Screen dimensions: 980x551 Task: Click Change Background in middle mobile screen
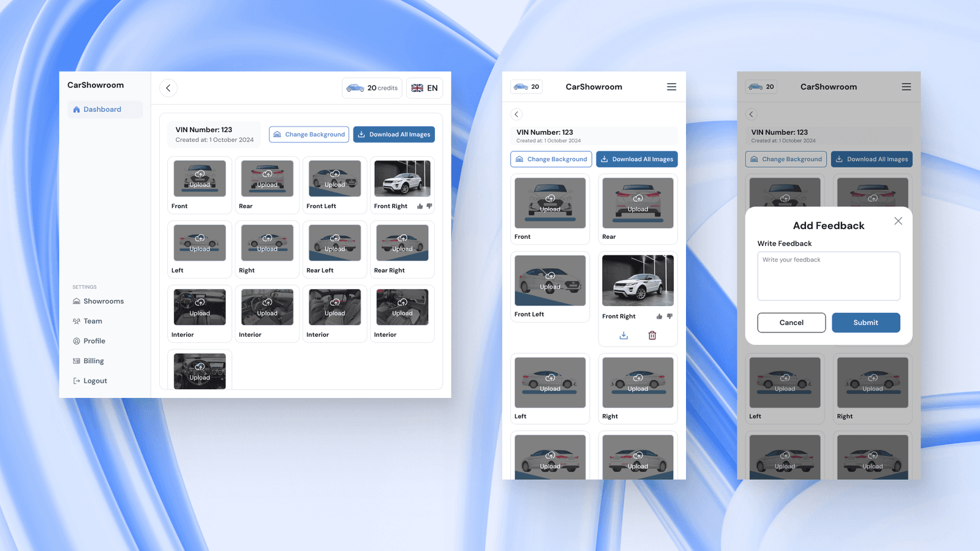(551, 159)
